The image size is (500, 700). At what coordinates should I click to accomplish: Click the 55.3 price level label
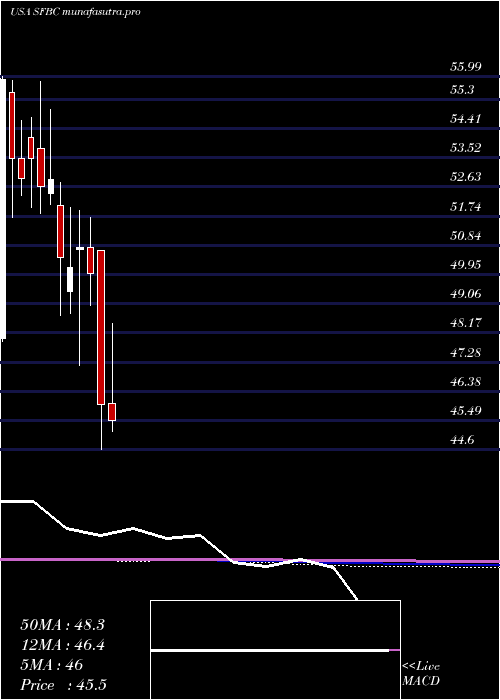tap(462, 90)
